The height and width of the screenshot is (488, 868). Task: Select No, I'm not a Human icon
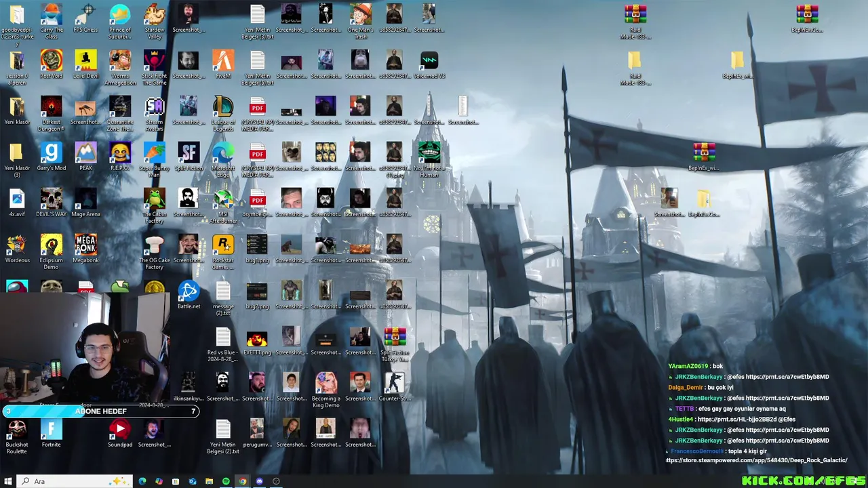[x=429, y=159]
